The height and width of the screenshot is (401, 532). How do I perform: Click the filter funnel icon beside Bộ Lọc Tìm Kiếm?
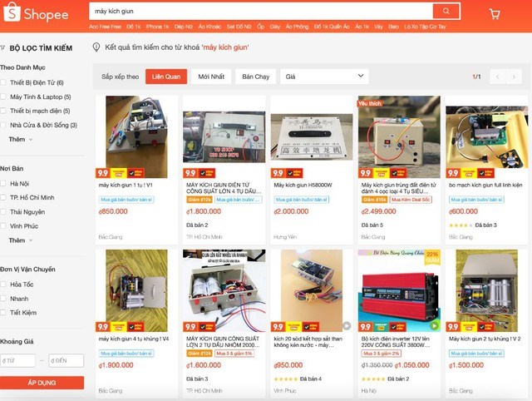tap(2, 48)
